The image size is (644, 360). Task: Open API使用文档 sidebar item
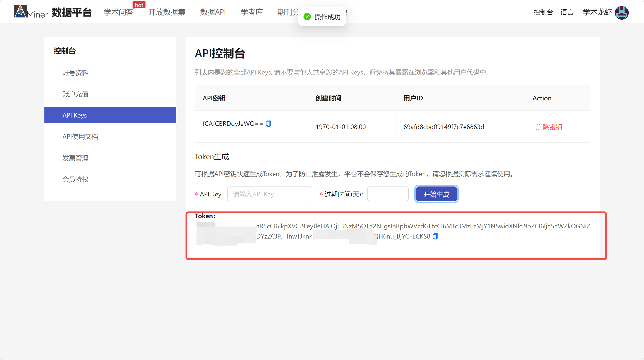pos(80,137)
